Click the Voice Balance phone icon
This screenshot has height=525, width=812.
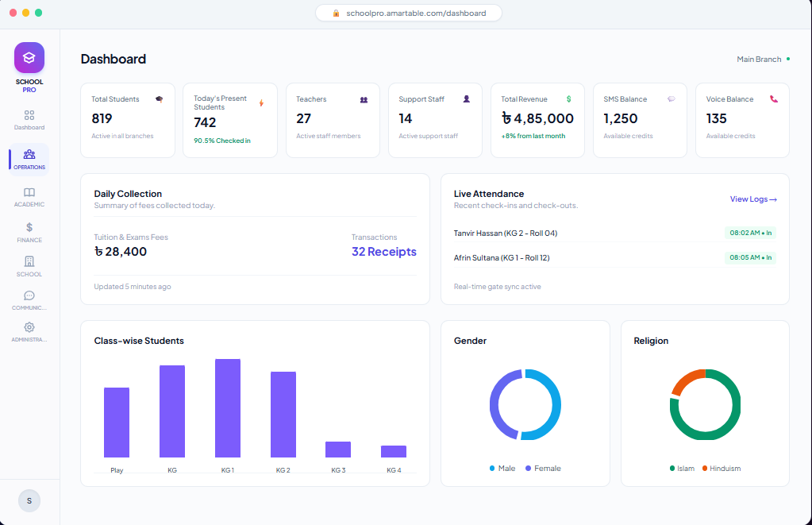pyautogui.click(x=774, y=99)
